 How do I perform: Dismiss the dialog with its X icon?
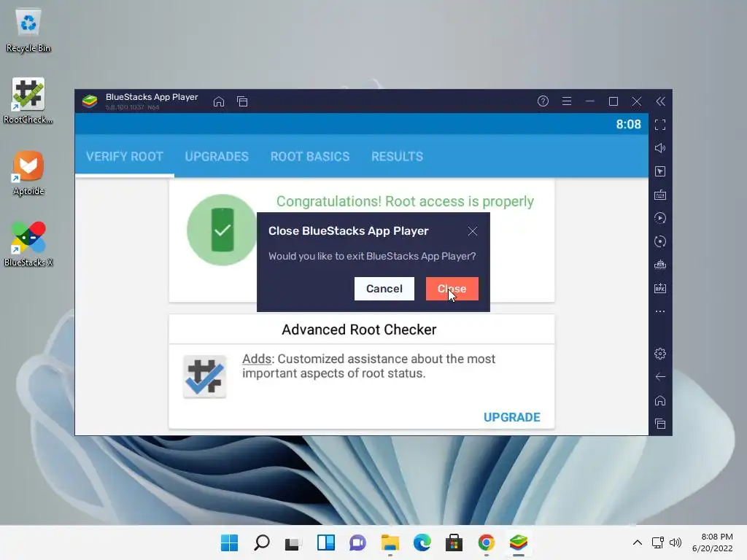(x=473, y=231)
